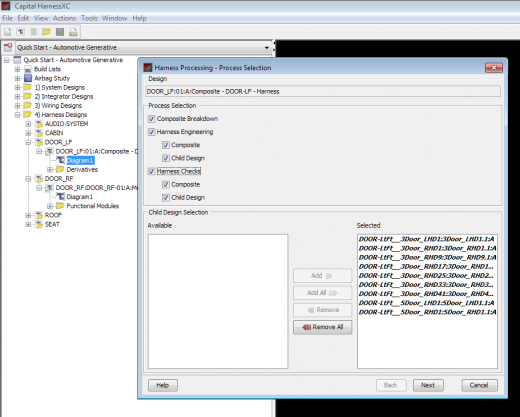Screen dimensions: 520x417
Task: Click the Capital HarnessXC title bar logo
Action: click(6, 6)
